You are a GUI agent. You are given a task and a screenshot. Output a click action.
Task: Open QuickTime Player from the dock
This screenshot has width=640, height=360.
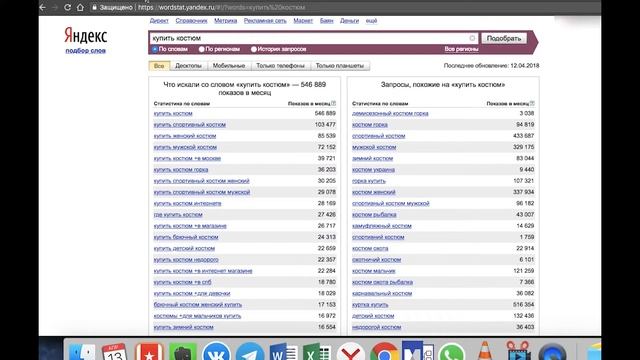coord(552,352)
